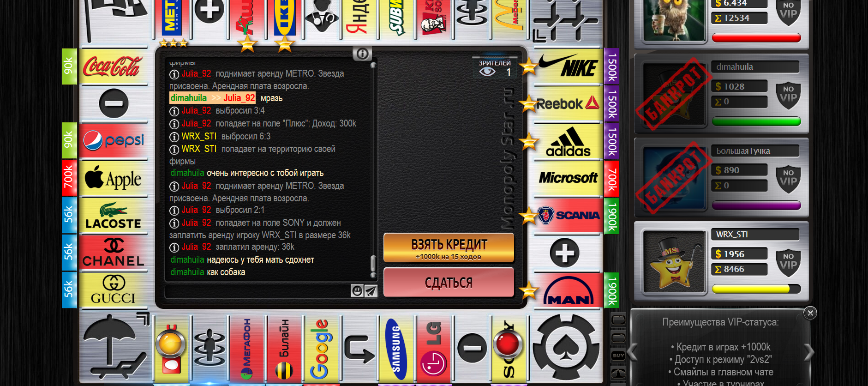The width and height of the screenshot is (868, 386).
Task: Click the minus cell on left column
Action: pyautogui.click(x=114, y=103)
